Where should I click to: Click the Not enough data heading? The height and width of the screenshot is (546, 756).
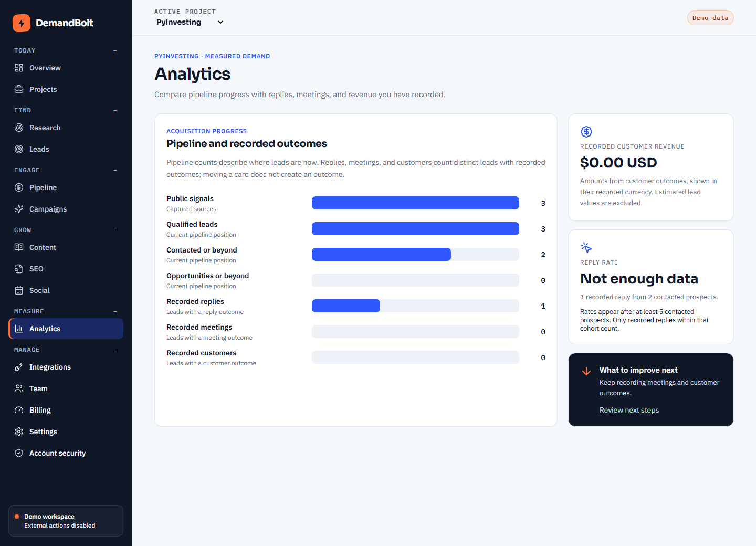[639, 279]
